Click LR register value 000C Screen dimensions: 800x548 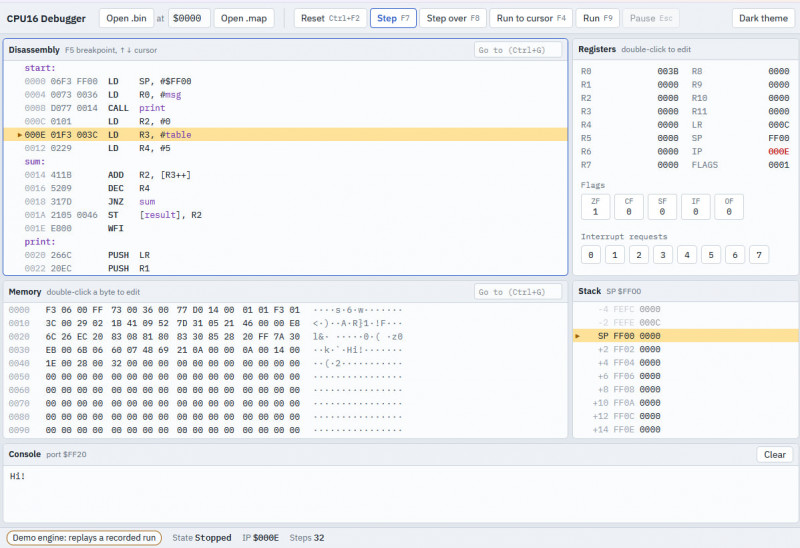tap(779, 124)
